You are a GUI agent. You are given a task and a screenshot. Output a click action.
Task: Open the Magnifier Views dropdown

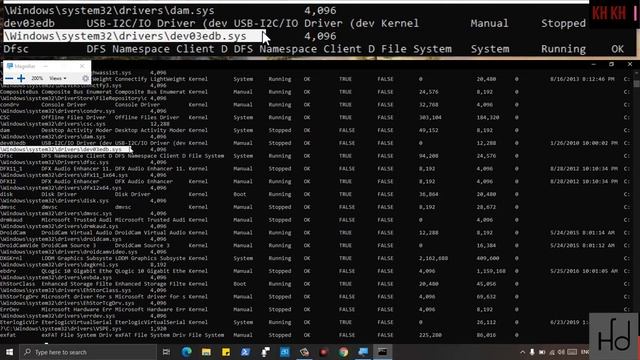click(58, 78)
